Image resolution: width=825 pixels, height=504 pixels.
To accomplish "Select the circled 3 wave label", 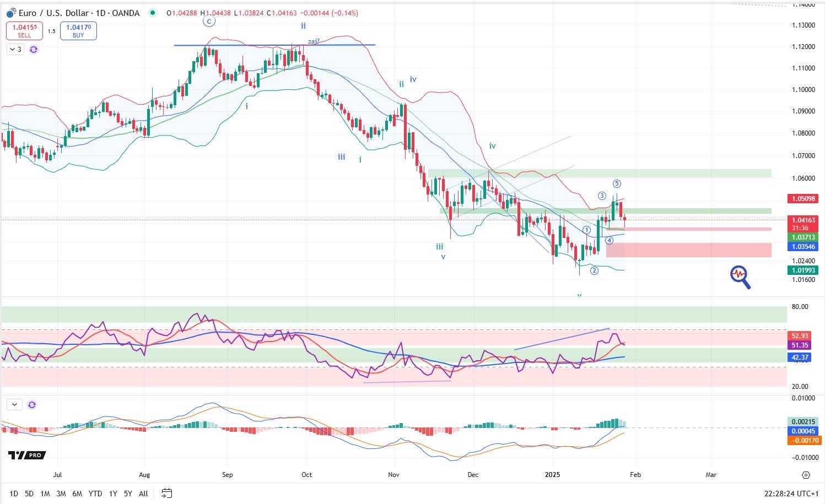I will (602, 196).
